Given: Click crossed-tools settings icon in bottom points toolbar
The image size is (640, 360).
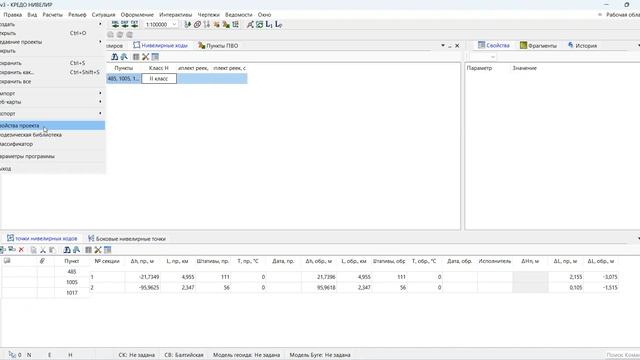Looking at the screenshot, I should pos(98,250).
